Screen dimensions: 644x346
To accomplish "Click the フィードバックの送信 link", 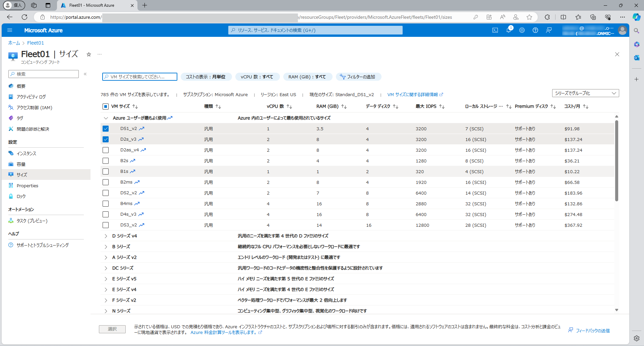I will (x=589, y=331).
